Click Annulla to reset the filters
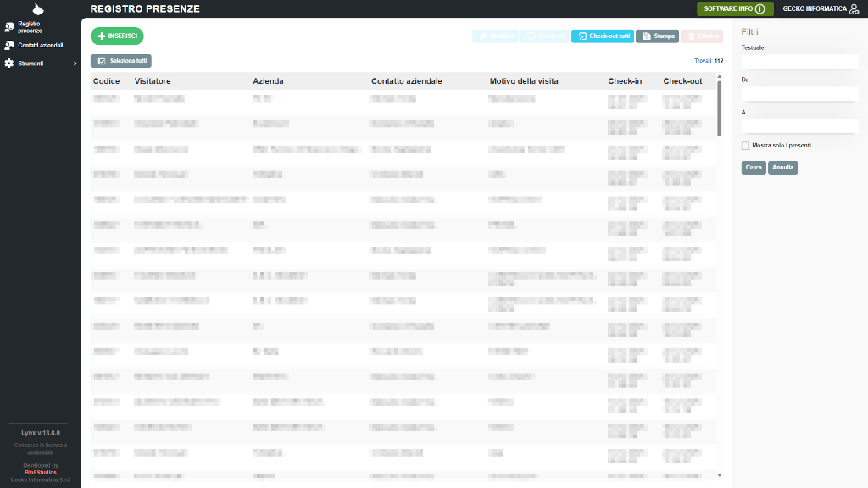868x488 pixels. 782,168
